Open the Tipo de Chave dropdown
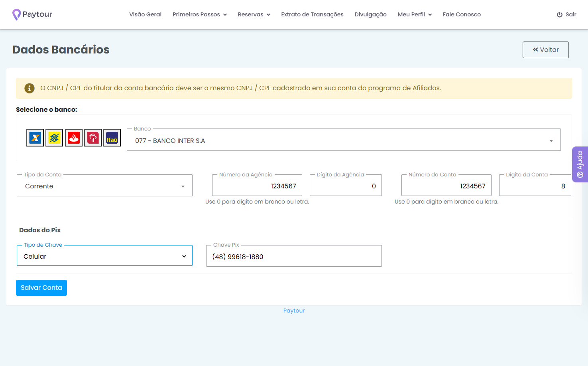This screenshot has height=366, width=588. (x=104, y=256)
